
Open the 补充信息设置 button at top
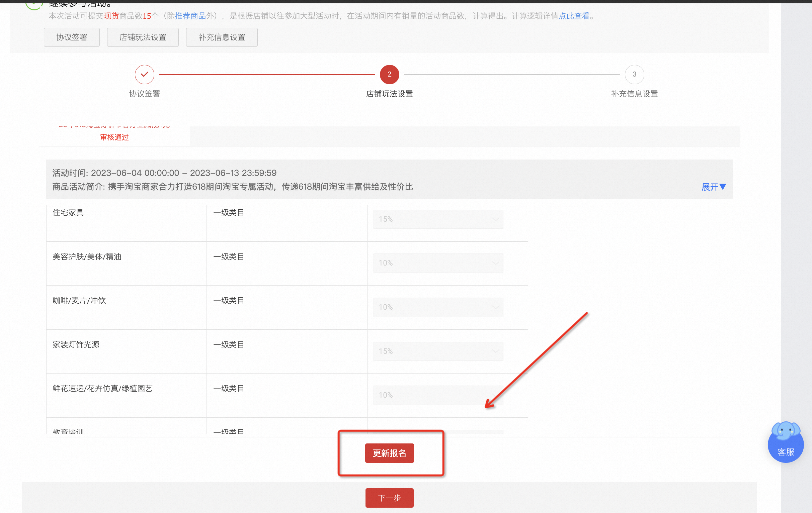[222, 37]
